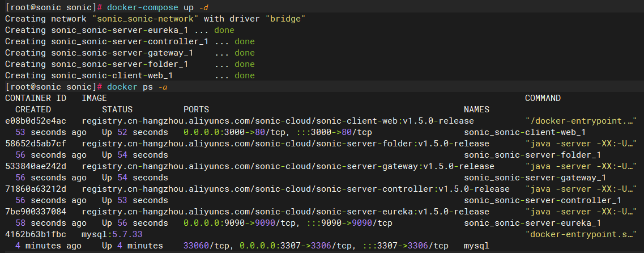Select container ID 58652d5ab7cf
The height and width of the screenshot is (253, 644).
[36, 144]
